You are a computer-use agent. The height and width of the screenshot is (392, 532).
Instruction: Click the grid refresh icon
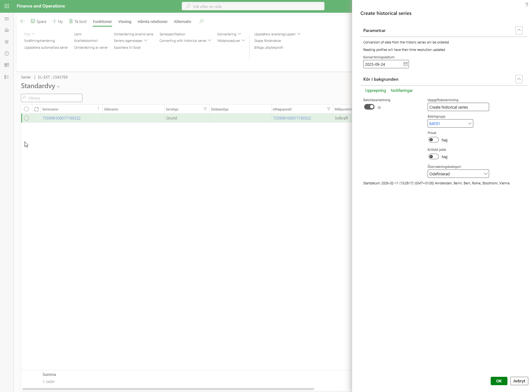pyautogui.click(x=36, y=109)
